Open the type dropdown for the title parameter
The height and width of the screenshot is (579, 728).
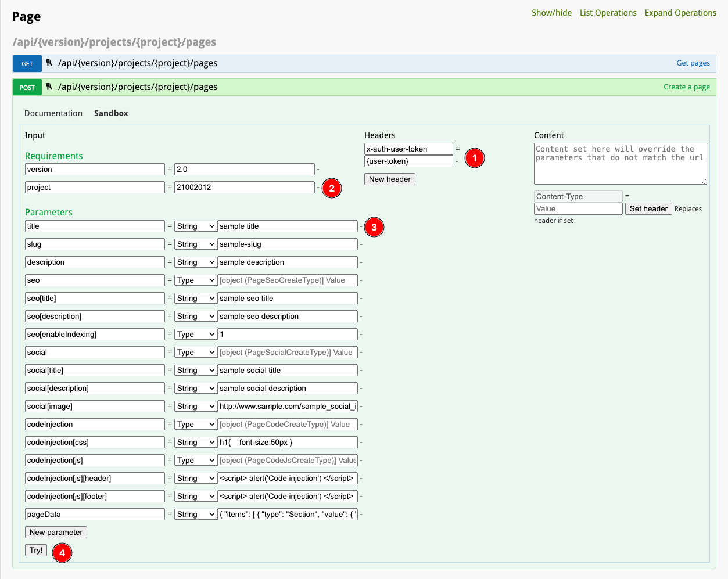pos(195,226)
